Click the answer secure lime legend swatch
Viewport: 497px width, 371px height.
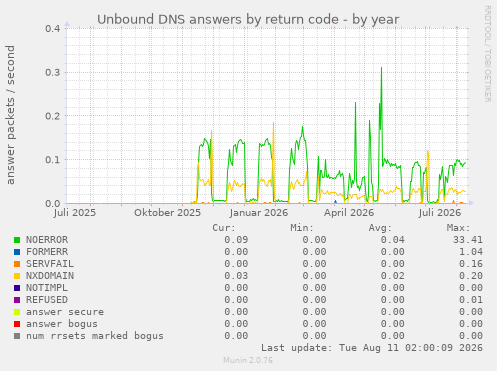point(17,312)
